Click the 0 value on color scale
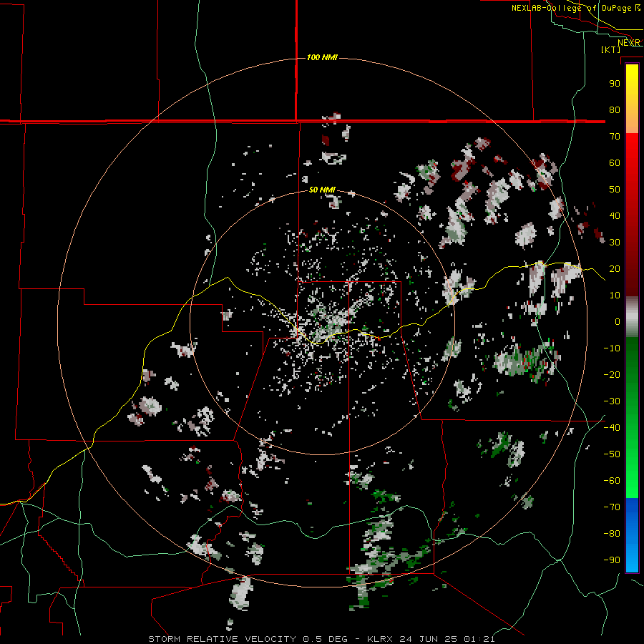 618,322
